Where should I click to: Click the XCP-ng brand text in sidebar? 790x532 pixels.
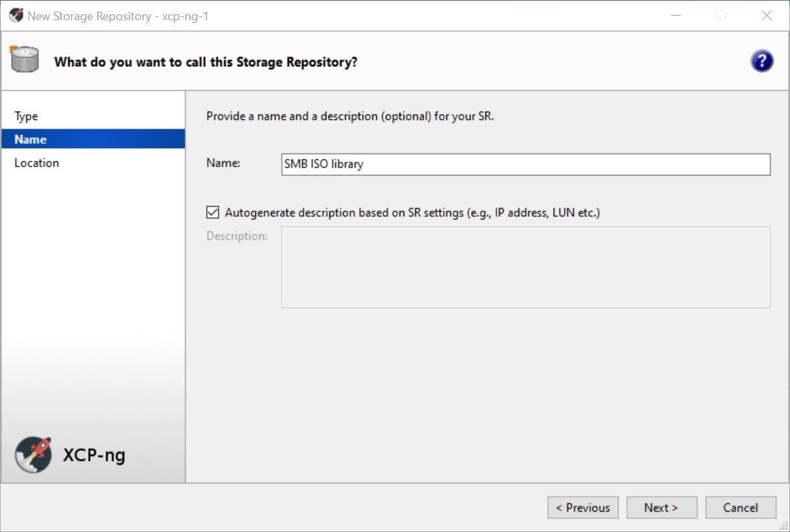(94, 455)
